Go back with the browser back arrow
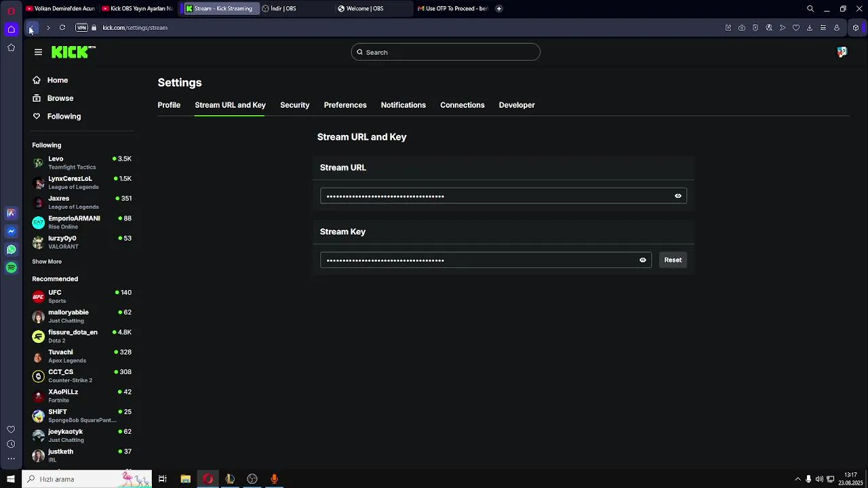This screenshot has height=488, width=868. click(31, 28)
